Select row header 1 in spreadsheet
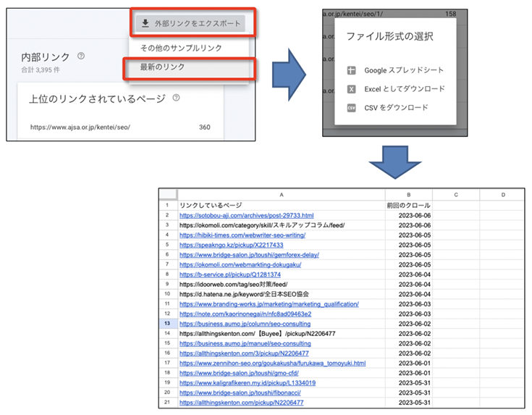532x415 pixels. 168,205
